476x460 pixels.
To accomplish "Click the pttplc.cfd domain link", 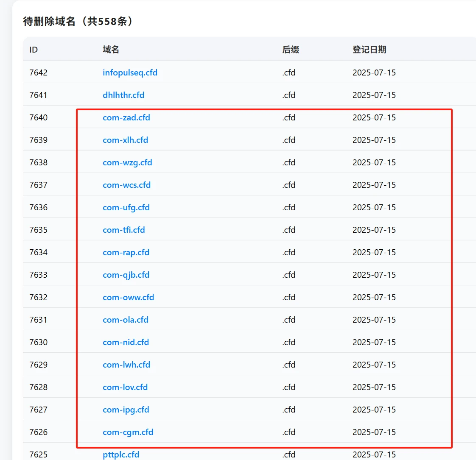I will [x=121, y=454].
